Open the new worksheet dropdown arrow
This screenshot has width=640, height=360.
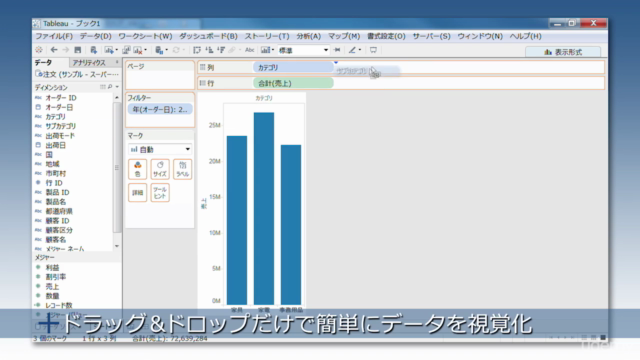pyautogui.click(x=116, y=50)
